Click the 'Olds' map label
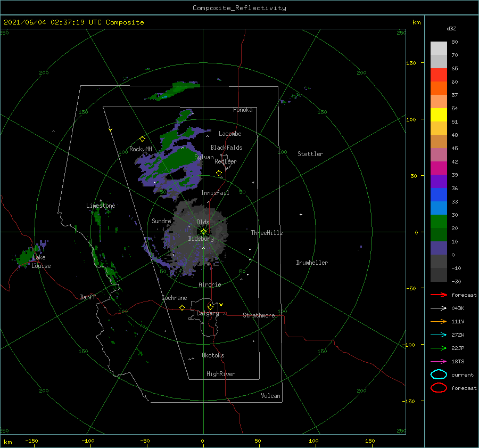Screen dimensions: 479x448 203,222
